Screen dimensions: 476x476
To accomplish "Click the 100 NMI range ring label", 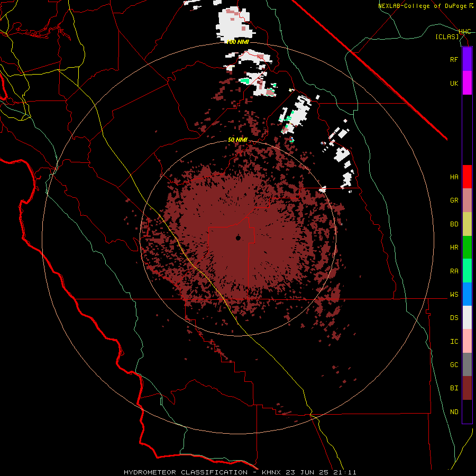I will (x=237, y=42).
